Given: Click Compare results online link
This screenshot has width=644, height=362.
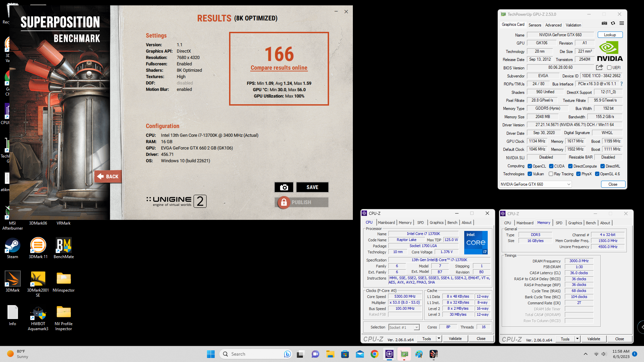Looking at the screenshot, I should [x=279, y=68].
